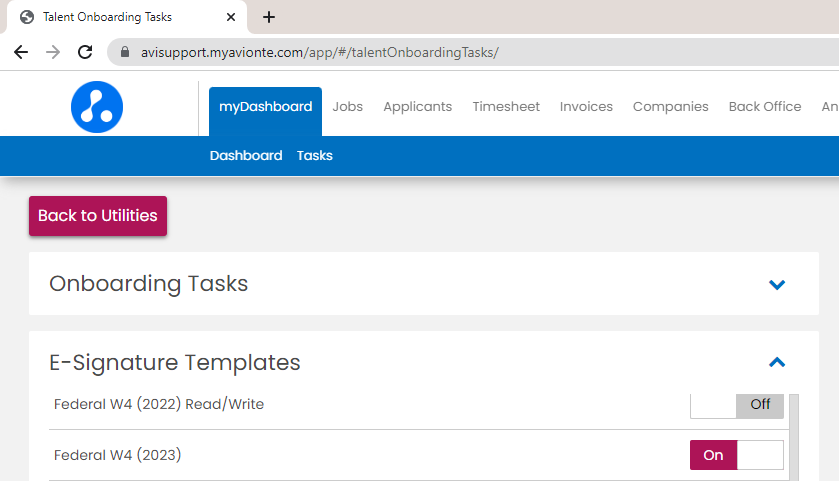Collapse the E-Signature Templates section
This screenshot has width=839, height=481.
(777, 362)
